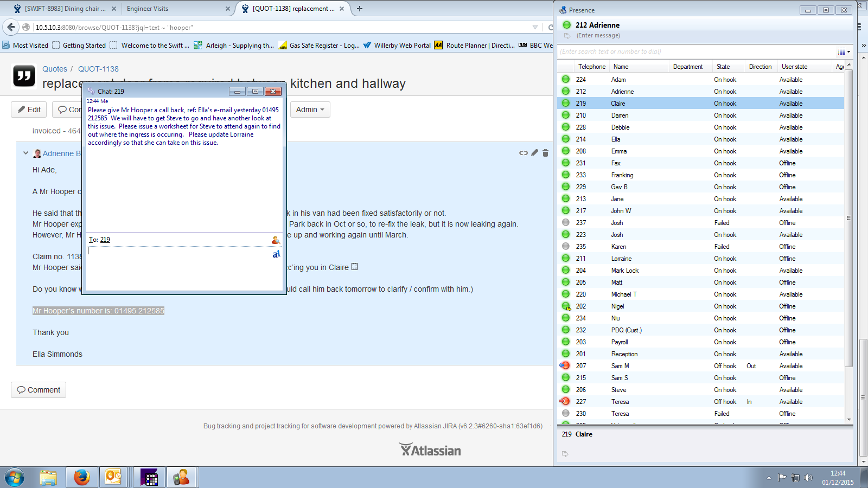Click the contact search icon in chat
The image size is (868, 488).
pos(276,240)
